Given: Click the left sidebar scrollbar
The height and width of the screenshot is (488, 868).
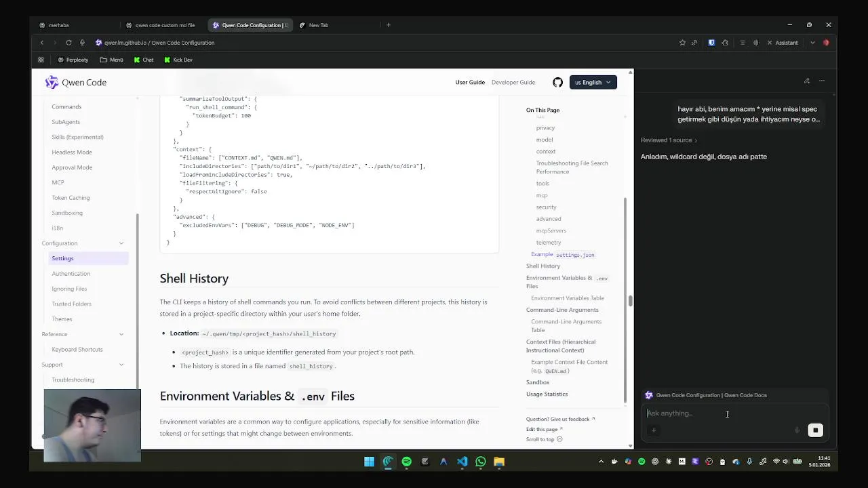Looking at the screenshot, I should coord(138,302).
